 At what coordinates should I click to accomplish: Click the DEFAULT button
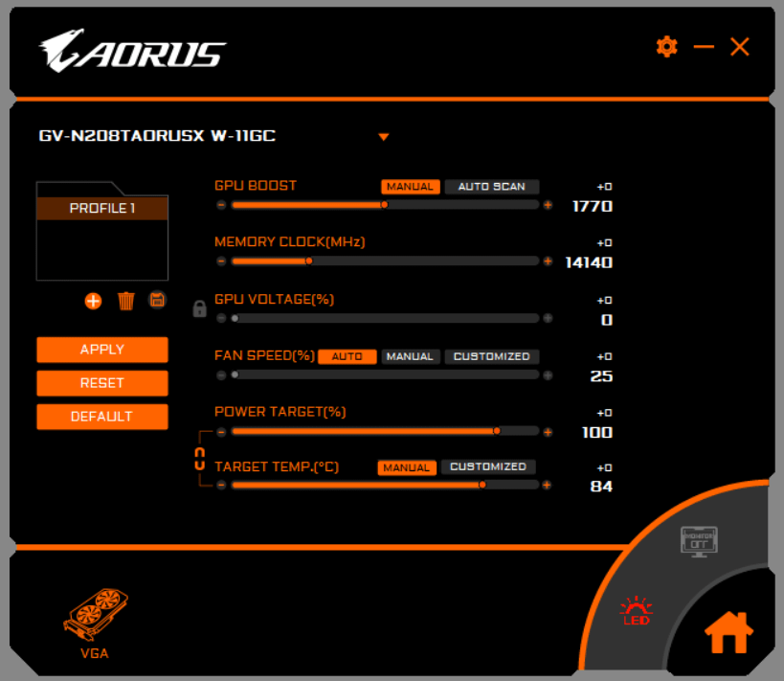(x=102, y=417)
